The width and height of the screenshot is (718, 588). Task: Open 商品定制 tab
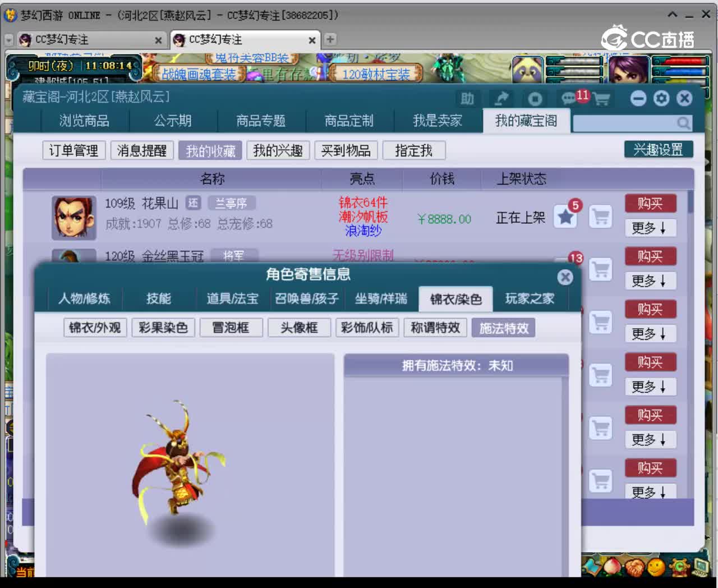tap(349, 121)
